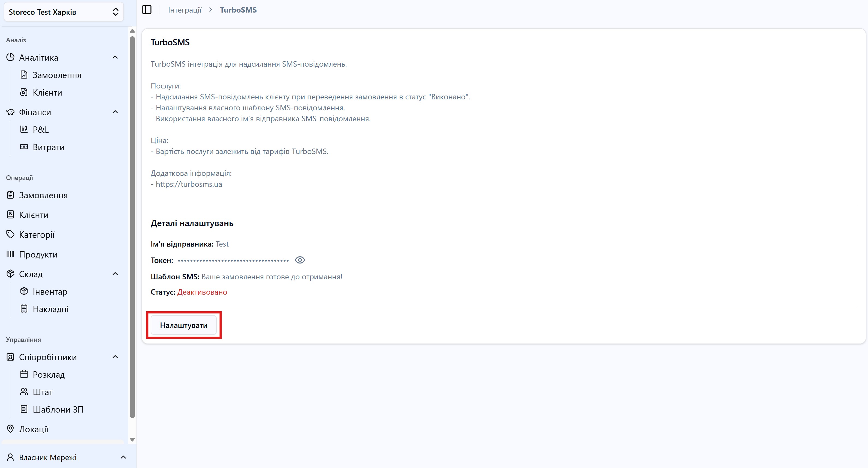Collapse the Аналітика section
Image resolution: width=868 pixels, height=468 pixels.
tap(115, 57)
